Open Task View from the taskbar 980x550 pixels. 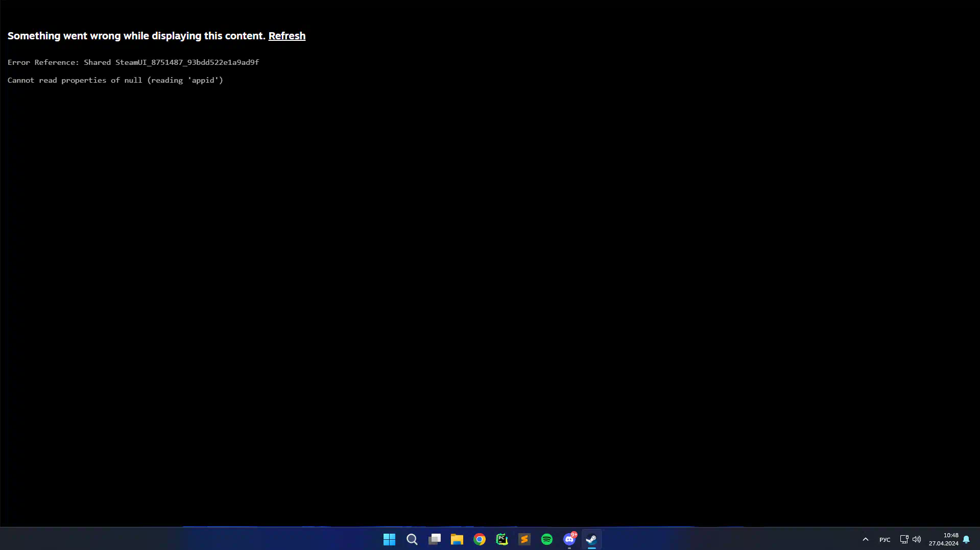click(434, 539)
